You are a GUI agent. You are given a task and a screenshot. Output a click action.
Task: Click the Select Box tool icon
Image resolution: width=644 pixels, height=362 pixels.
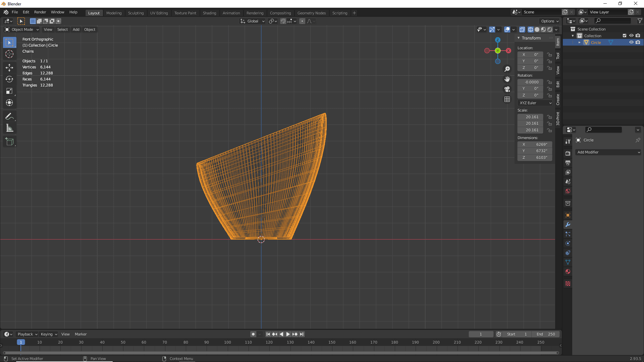point(9,43)
